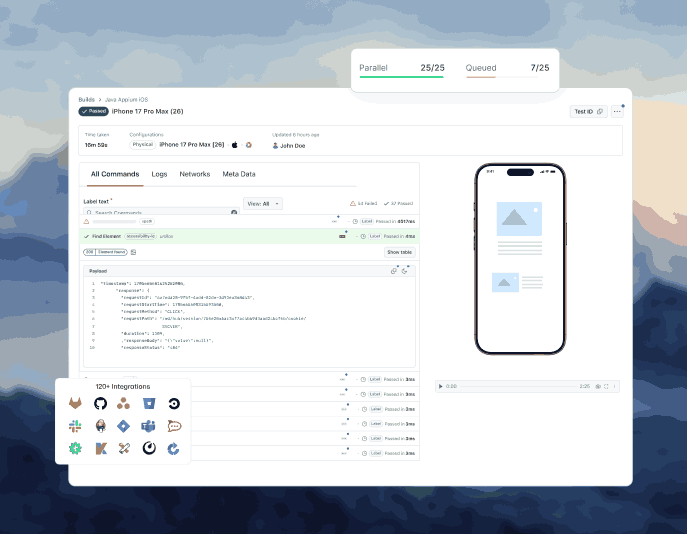Switch to the Networks tab
Image resolution: width=687 pixels, height=534 pixels.
pos(195,174)
